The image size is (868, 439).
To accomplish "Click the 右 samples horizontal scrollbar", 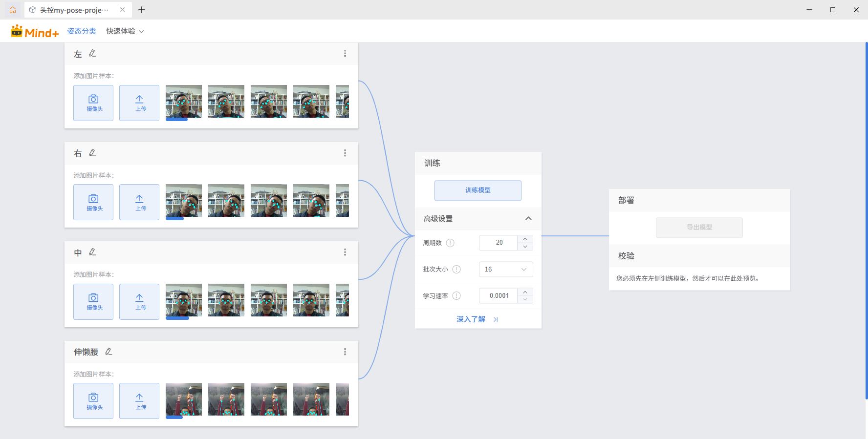I will (x=175, y=219).
